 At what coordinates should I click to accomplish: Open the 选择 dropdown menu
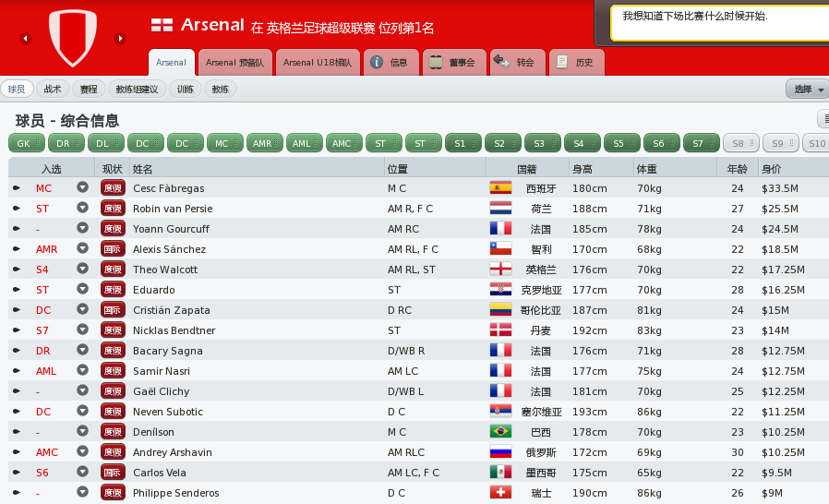(808, 90)
